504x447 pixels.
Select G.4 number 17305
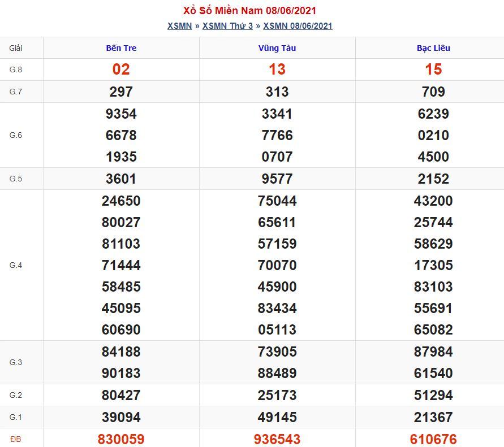[x=433, y=265]
